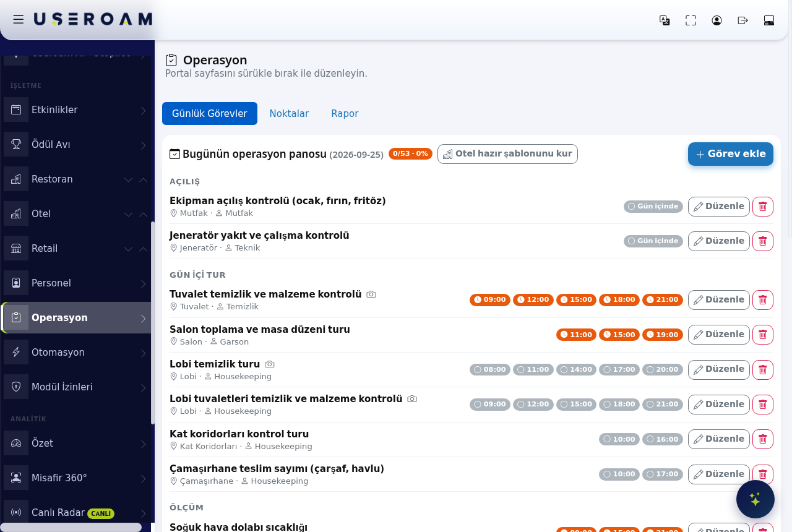Expand Misafir 360° sidebar arrow
This screenshot has height=532, width=792.
(143, 478)
